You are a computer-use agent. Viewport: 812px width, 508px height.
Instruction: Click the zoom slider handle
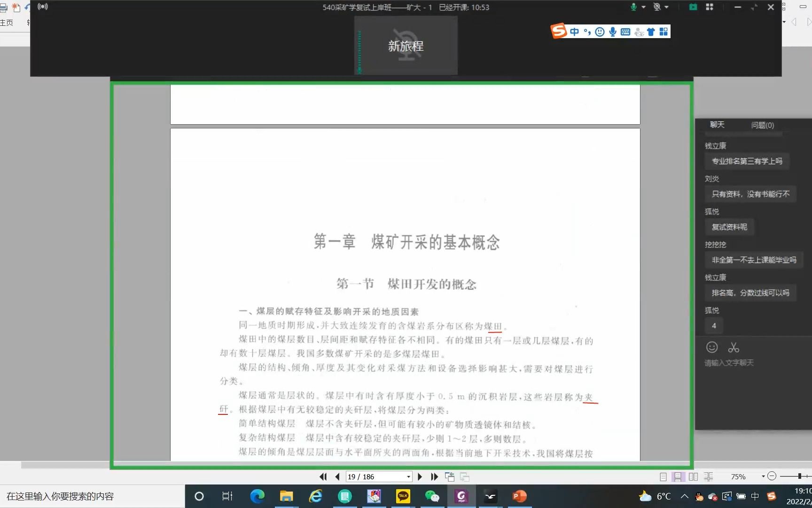pyautogui.click(x=799, y=476)
